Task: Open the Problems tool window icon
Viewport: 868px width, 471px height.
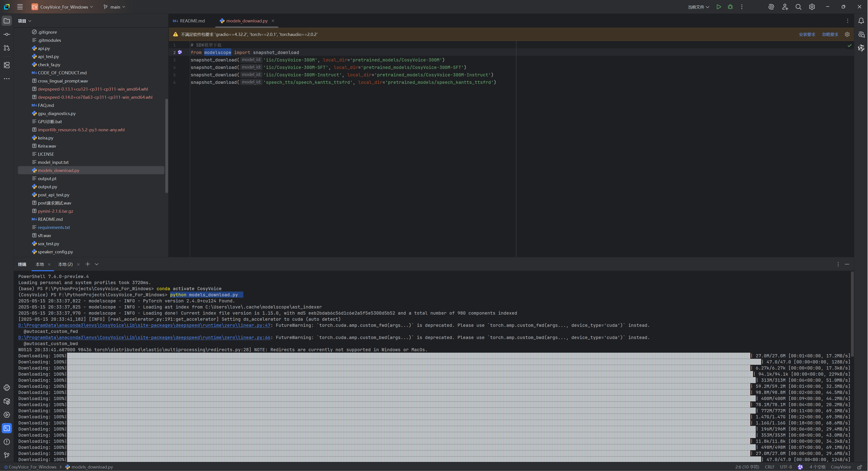Action: tap(7, 442)
